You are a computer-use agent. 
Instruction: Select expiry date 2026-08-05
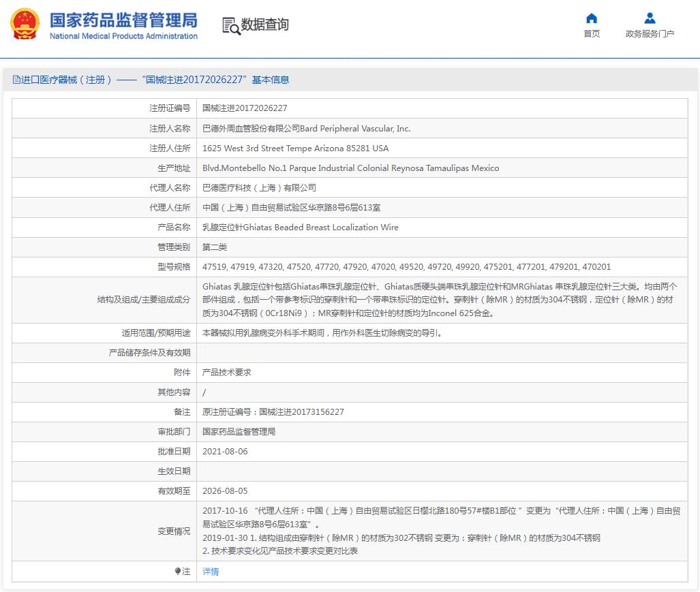[225, 490]
